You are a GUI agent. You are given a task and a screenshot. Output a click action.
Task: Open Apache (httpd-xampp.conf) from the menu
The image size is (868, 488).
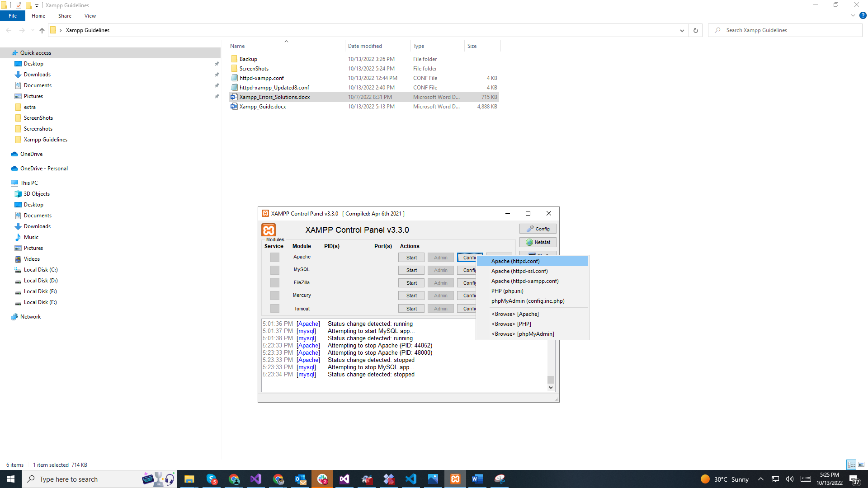pos(532,281)
